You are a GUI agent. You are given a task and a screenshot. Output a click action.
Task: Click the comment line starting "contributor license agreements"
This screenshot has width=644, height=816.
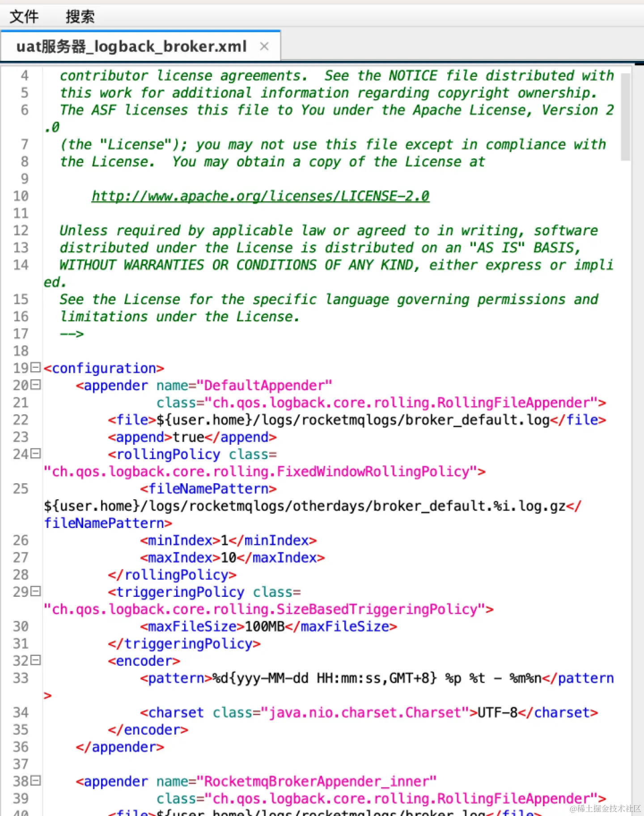coord(336,76)
